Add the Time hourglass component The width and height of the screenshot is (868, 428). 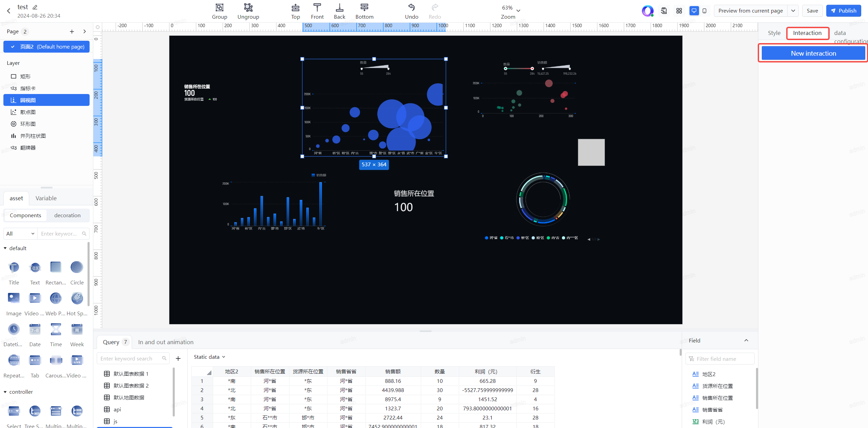[56, 334]
